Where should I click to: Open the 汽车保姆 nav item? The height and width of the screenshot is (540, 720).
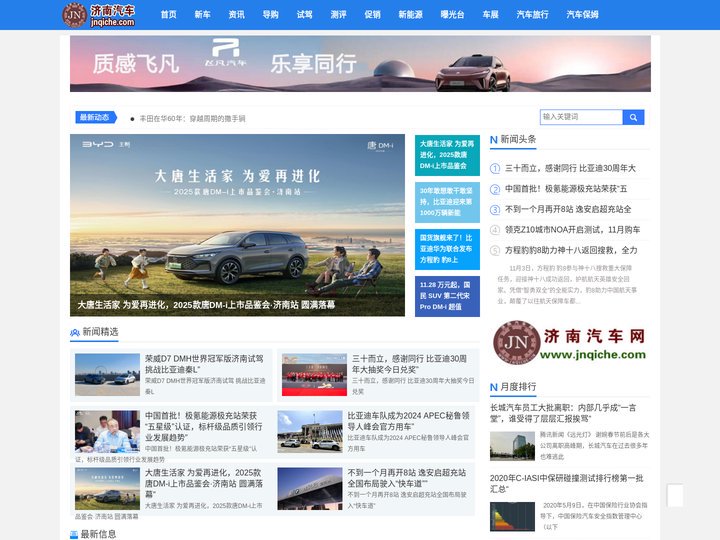pos(582,15)
